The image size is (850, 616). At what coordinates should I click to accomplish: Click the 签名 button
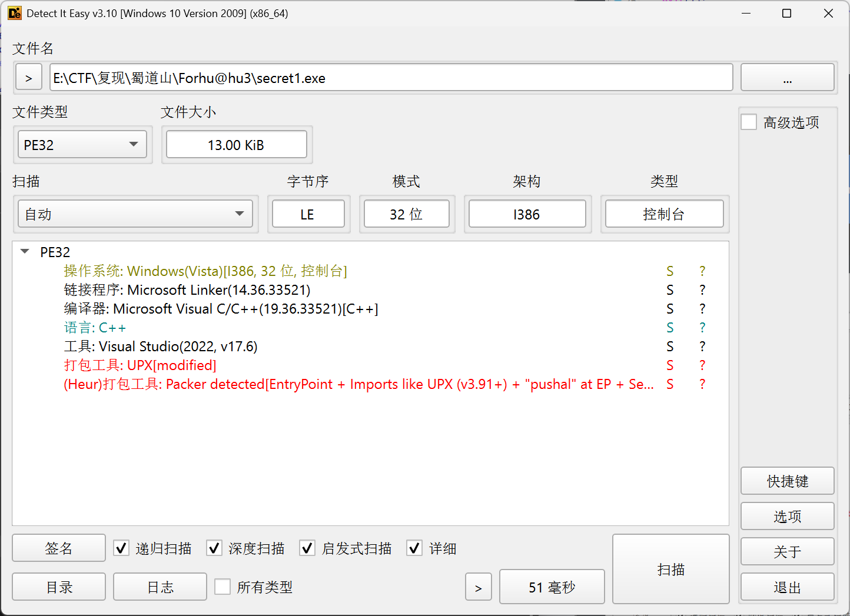pyautogui.click(x=59, y=548)
